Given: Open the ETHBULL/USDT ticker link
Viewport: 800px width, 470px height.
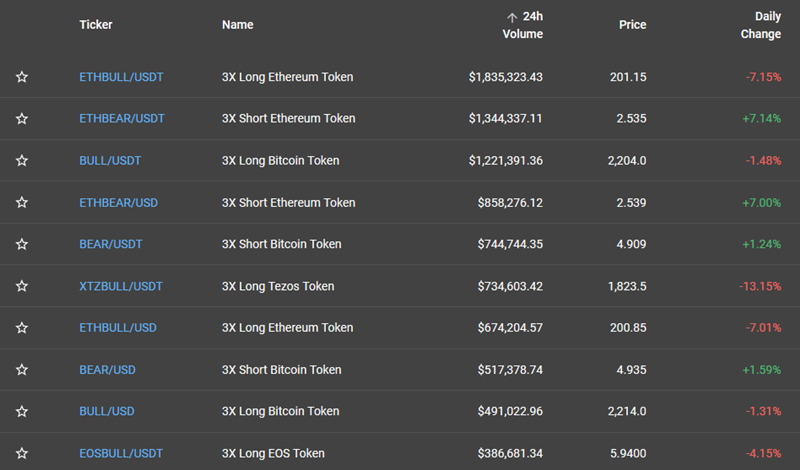Looking at the screenshot, I should 121,77.
